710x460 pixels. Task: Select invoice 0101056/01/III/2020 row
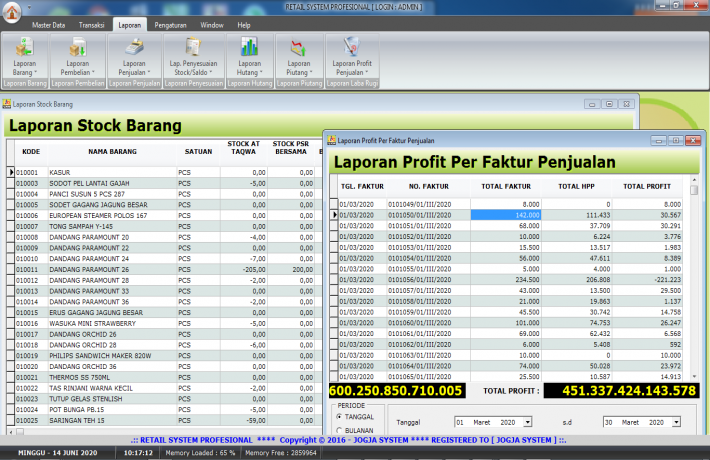511,280
